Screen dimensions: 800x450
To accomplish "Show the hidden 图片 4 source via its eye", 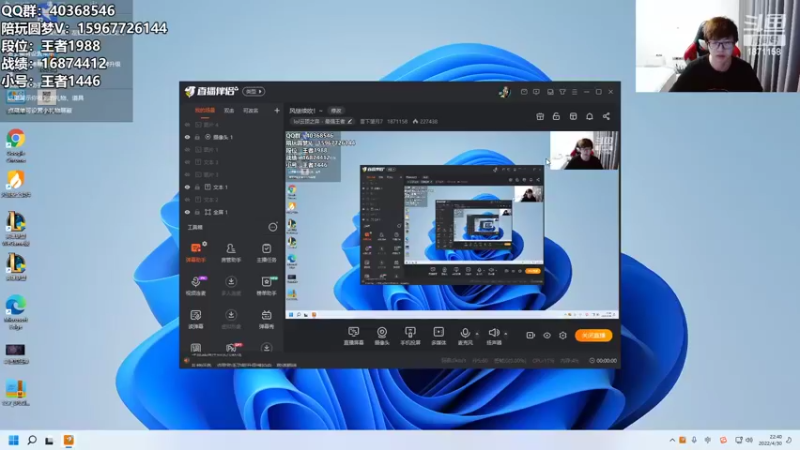I will click(x=187, y=124).
